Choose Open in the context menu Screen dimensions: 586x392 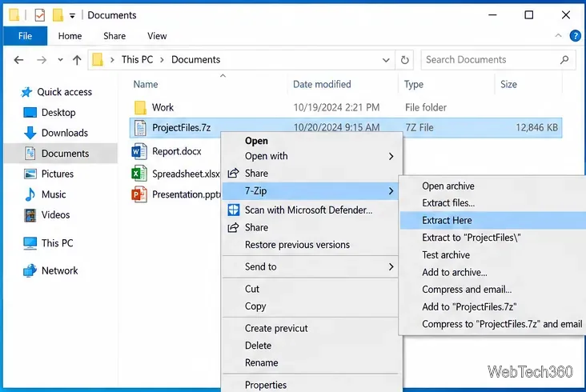[256, 141]
